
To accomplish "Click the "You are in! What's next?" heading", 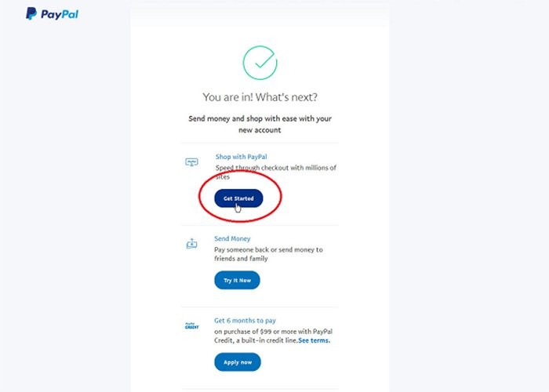I will tap(260, 97).
